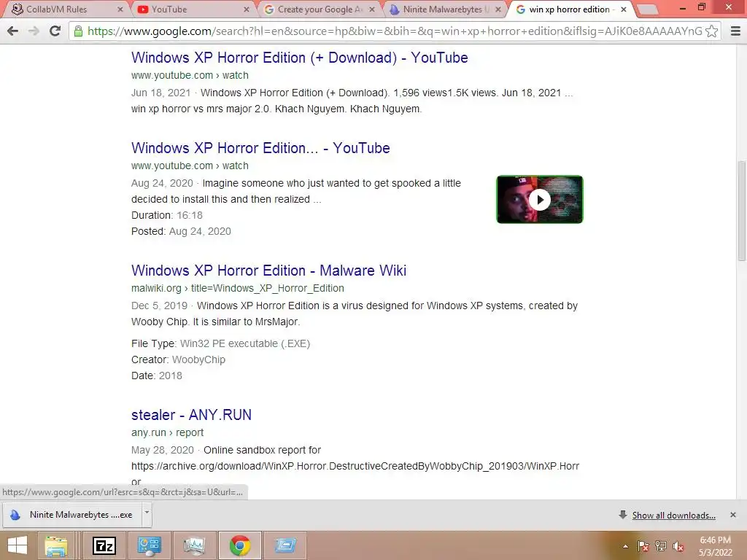
Task: Click the Chrome taskbar icon
Action: 239,545
